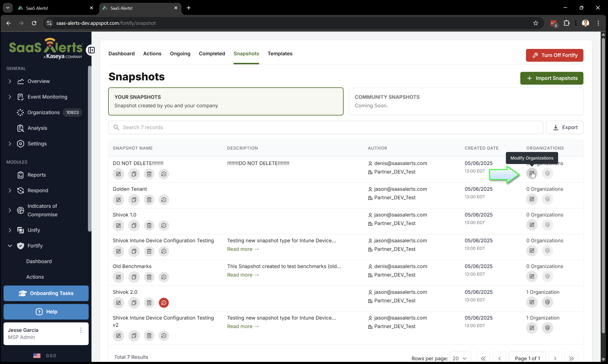
Task: Collapse the Fortify sidebar section
Action: pos(10,246)
